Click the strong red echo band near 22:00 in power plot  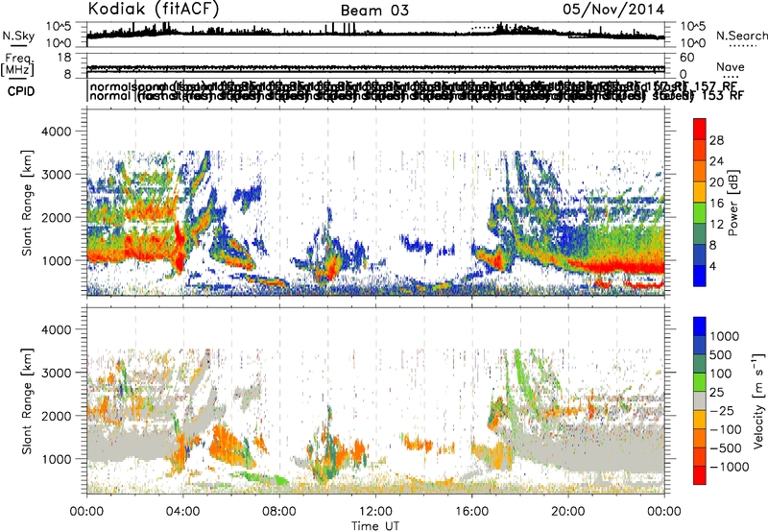(x=617, y=268)
